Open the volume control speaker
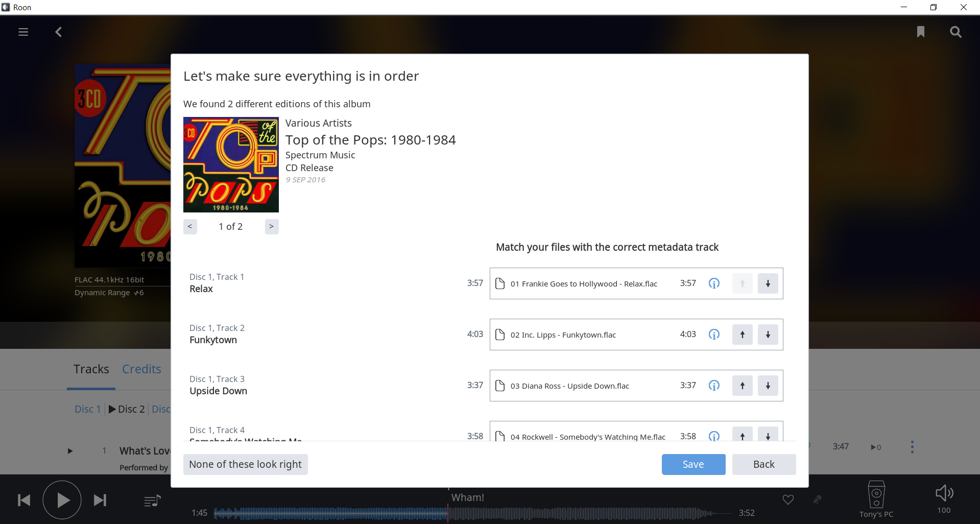The image size is (980, 524). [x=944, y=493]
